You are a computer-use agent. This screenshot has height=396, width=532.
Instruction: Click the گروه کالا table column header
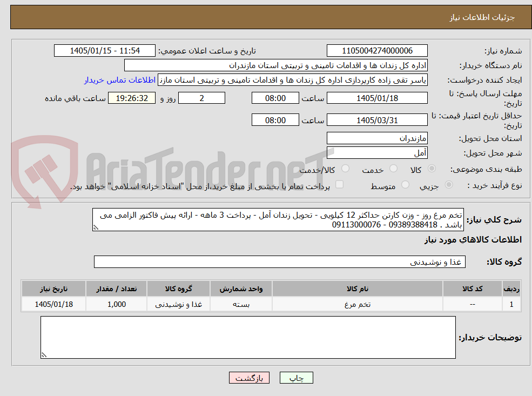[x=178, y=289]
